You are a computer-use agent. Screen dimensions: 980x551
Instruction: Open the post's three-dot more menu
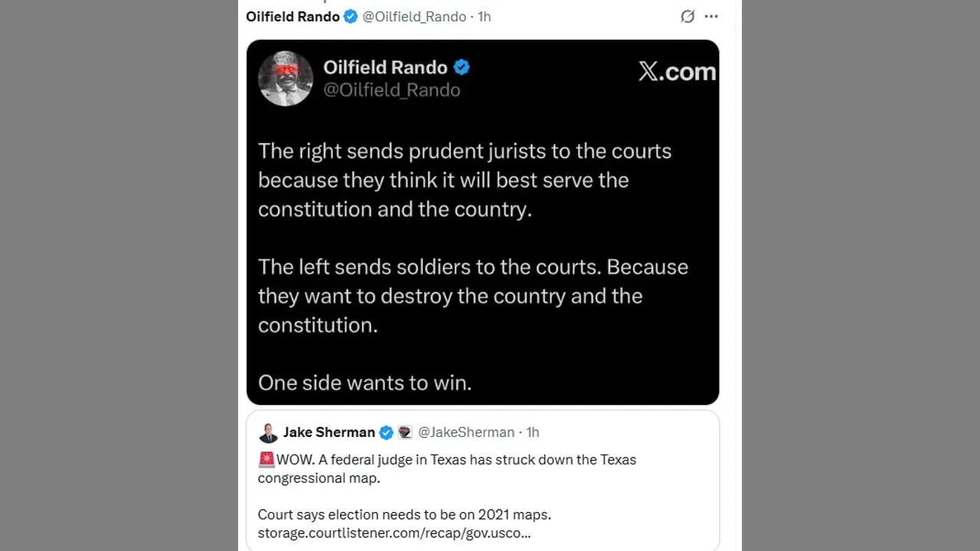tap(711, 17)
